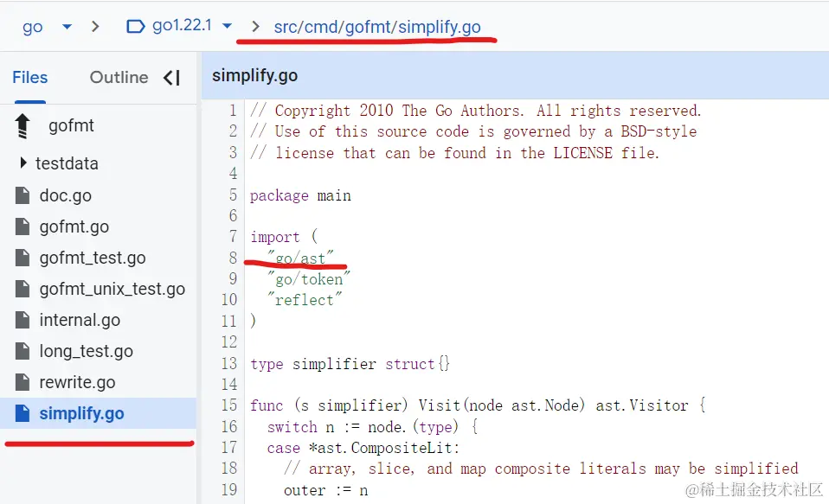Screen dimensions: 829x504
Task: Open doc.go file
Action: [x=66, y=196]
